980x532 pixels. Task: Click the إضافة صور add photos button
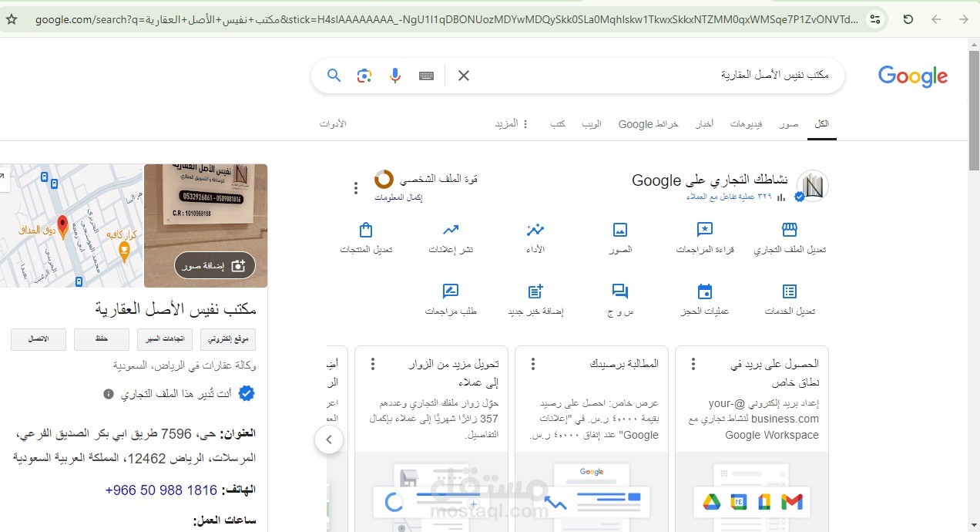[215, 265]
